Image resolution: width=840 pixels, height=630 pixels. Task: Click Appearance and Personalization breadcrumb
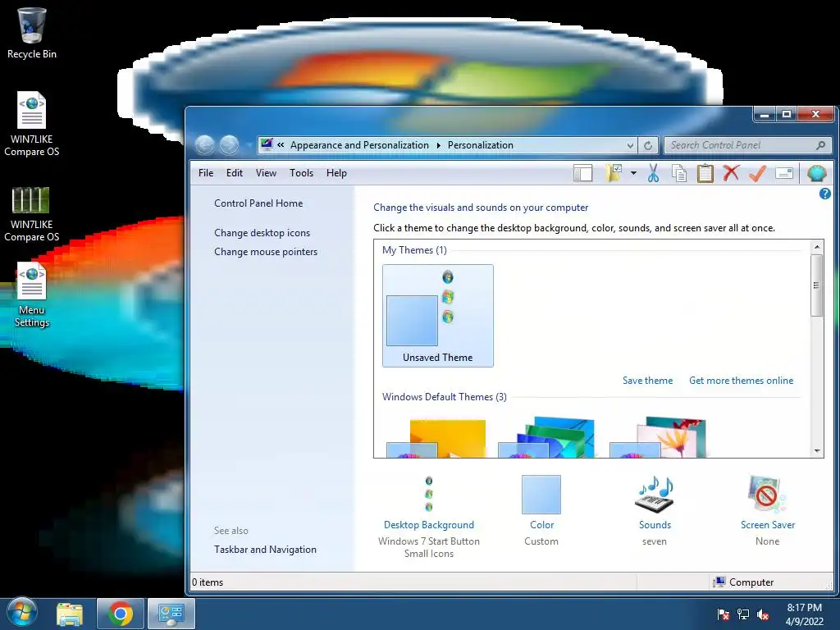(359, 145)
